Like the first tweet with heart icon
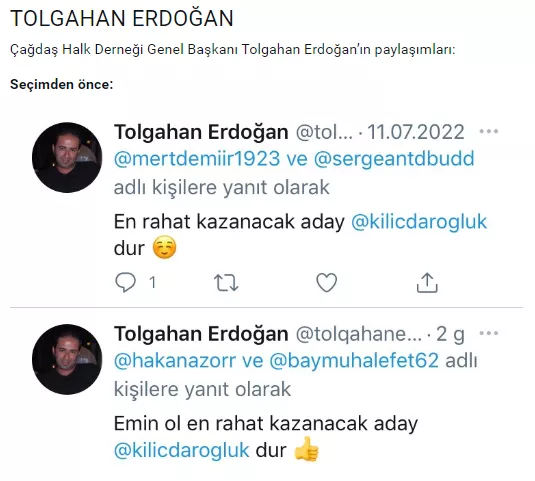The height and width of the screenshot is (481, 535). click(x=327, y=283)
